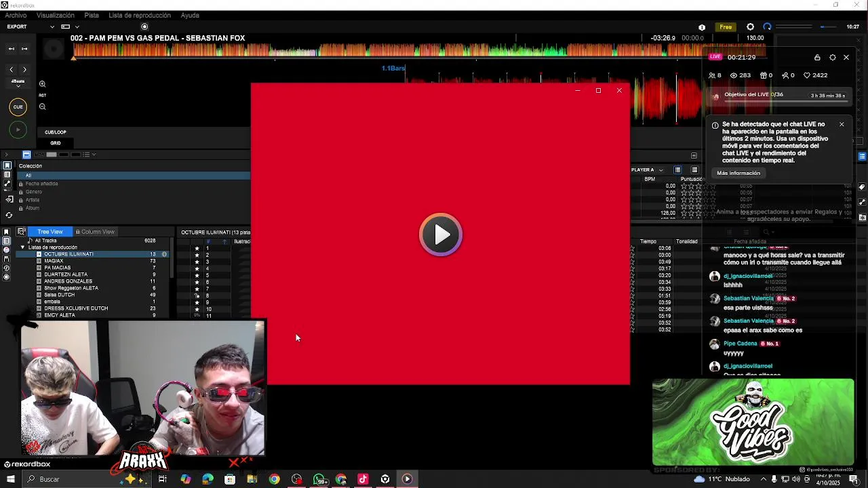Click the green play/pause deck button
Screen dimensions: 868x488
[18, 129]
